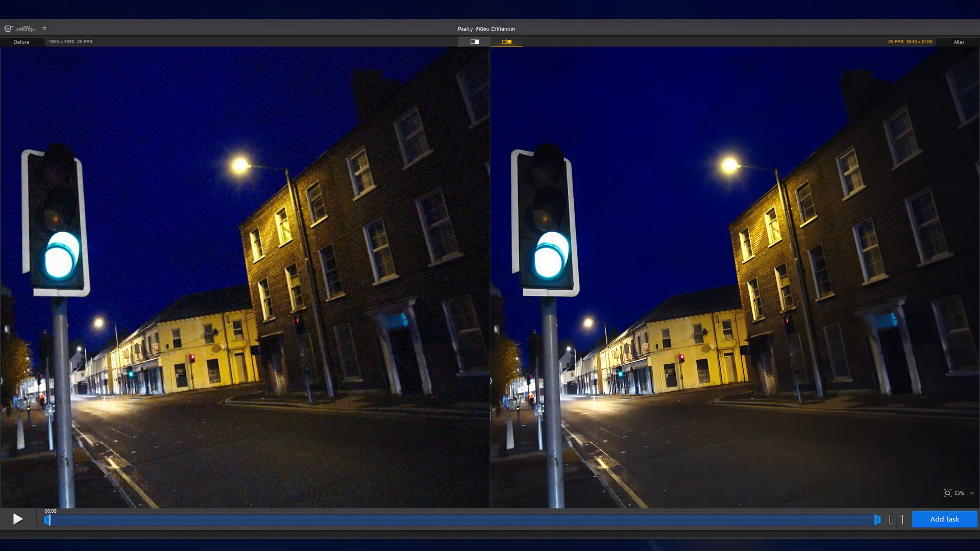Seek to the middle of the timeline bar
Image resolution: width=980 pixels, height=551 pixels.
(462, 520)
